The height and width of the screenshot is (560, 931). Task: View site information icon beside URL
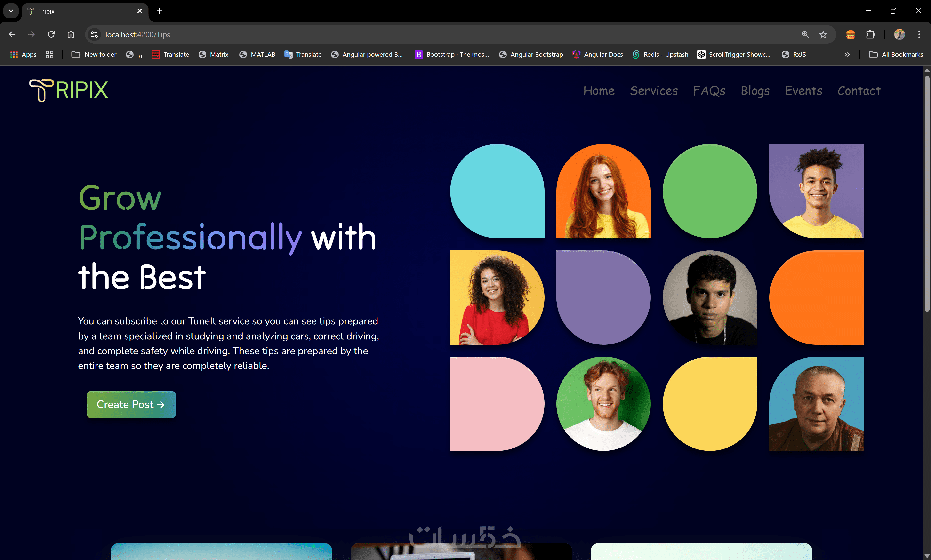pos(94,34)
